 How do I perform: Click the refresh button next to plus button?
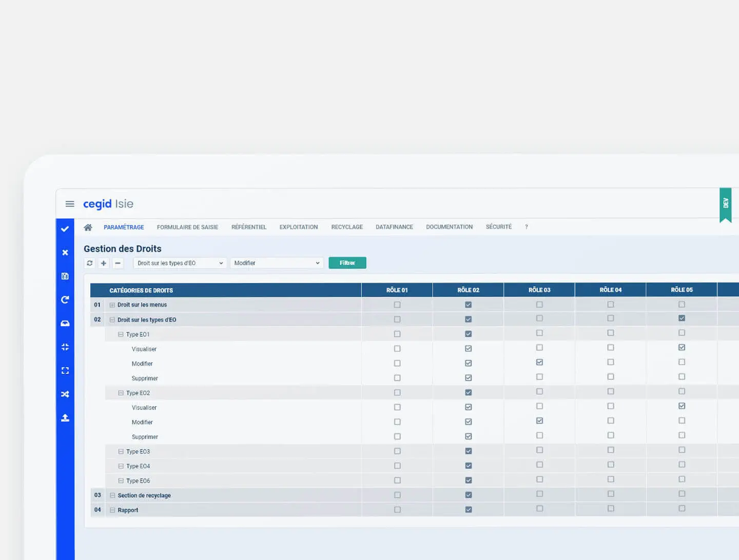pyautogui.click(x=90, y=263)
